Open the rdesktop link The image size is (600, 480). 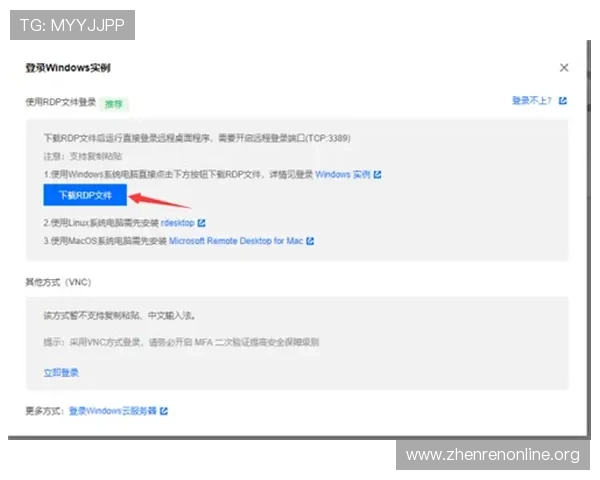[x=178, y=223]
